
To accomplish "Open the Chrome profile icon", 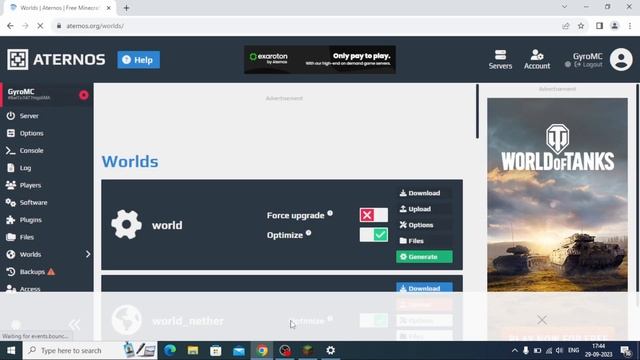I will [614, 26].
